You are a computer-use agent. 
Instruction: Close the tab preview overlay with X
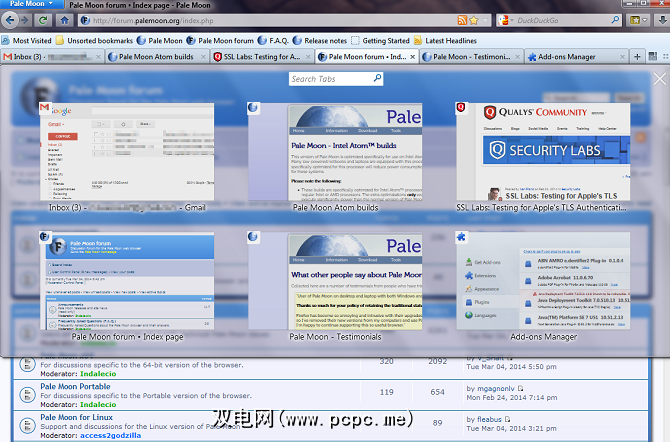659,79
